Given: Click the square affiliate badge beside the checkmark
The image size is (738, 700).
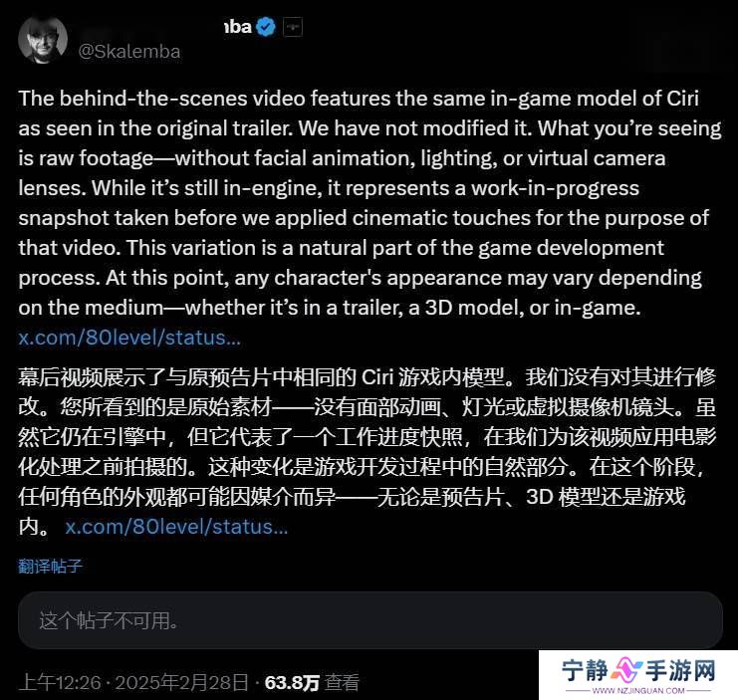Looking at the screenshot, I should click(x=292, y=27).
